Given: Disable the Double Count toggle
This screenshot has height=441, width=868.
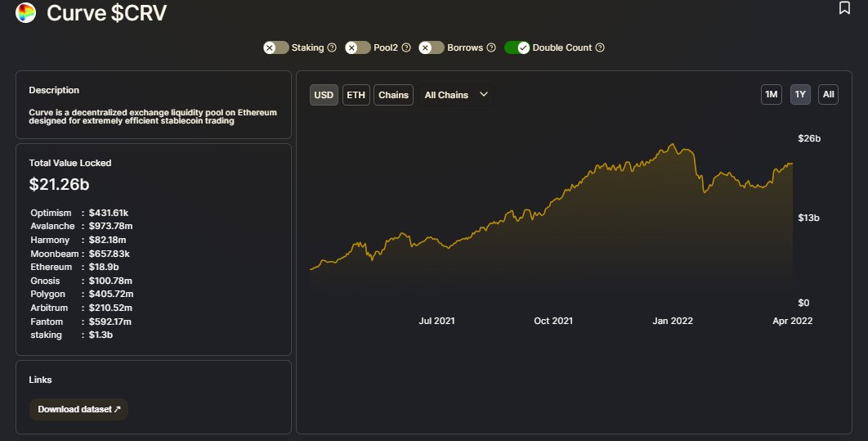Looking at the screenshot, I should (x=517, y=47).
